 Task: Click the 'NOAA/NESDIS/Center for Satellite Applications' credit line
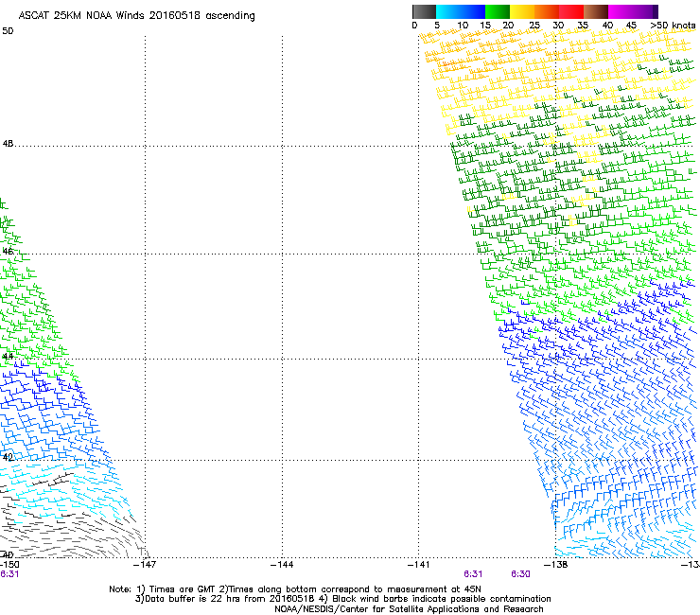(x=409, y=609)
